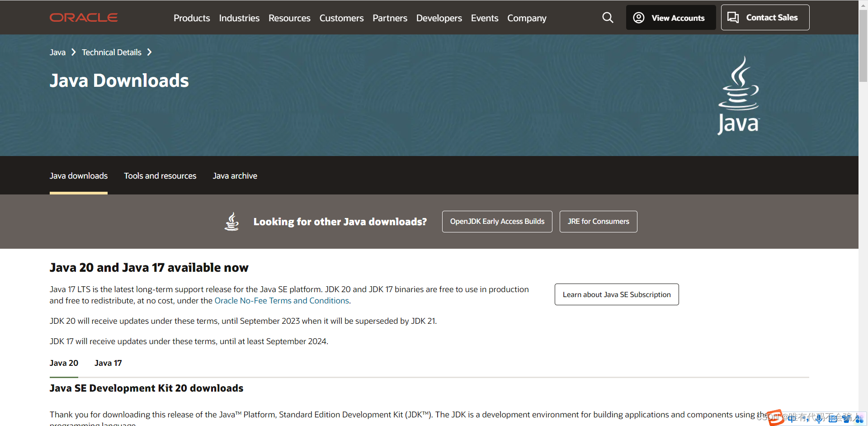Click the large Java logo in banner
This screenshot has width=868, height=426.
pyautogui.click(x=739, y=95)
